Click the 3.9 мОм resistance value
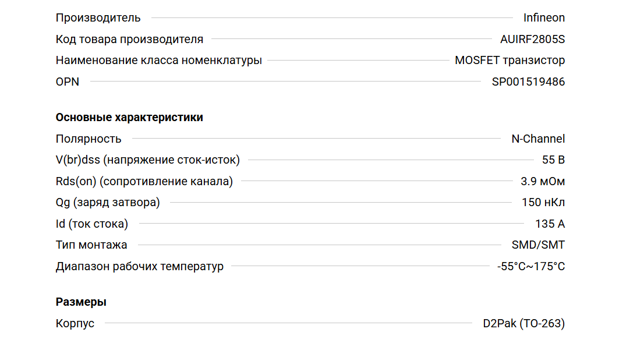 (543, 181)
